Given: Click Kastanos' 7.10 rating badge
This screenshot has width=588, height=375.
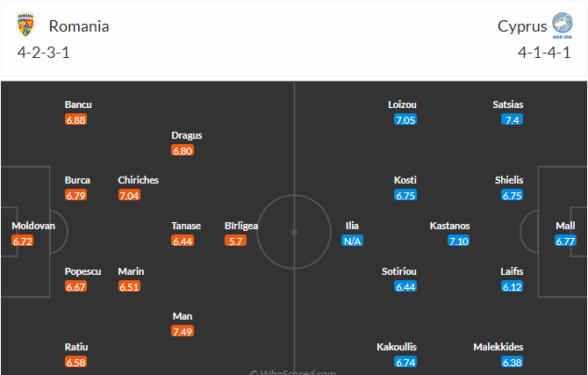Looking at the screenshot, I should (x=458, y=241).
